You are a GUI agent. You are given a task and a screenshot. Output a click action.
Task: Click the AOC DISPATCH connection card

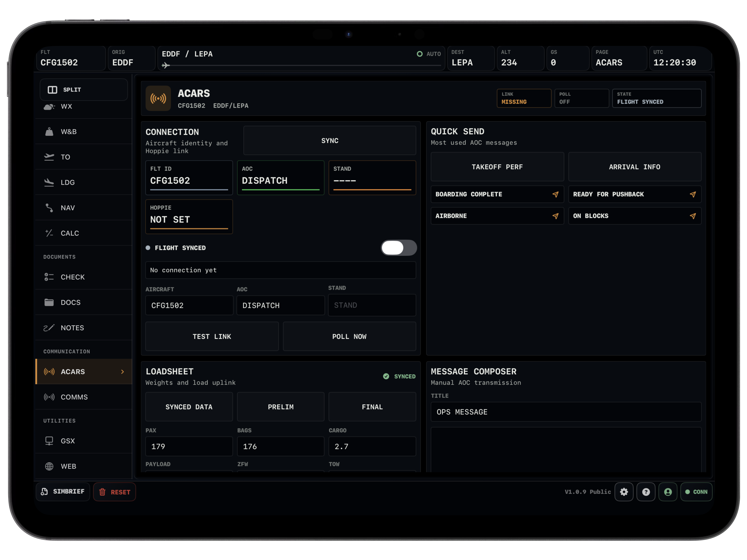(x=281, y=178)
